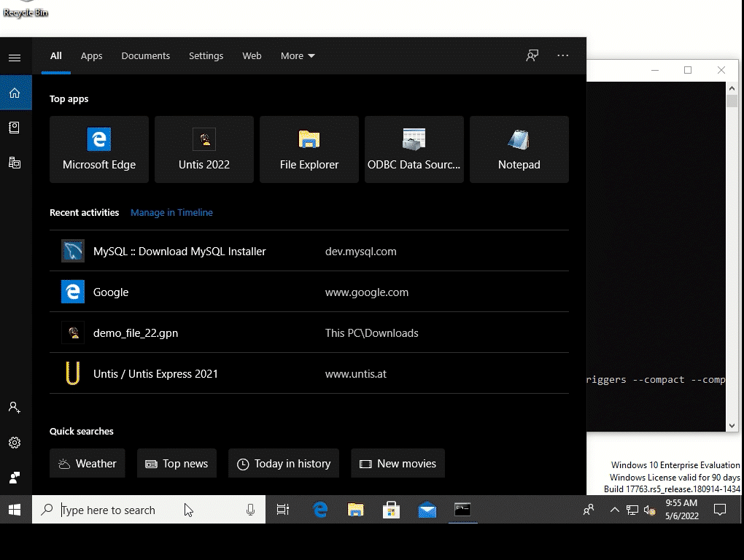This screenshot has width=744, height=560.
Task: Open ODBC Data Sources app tile
Action: (x=414, y=149)
